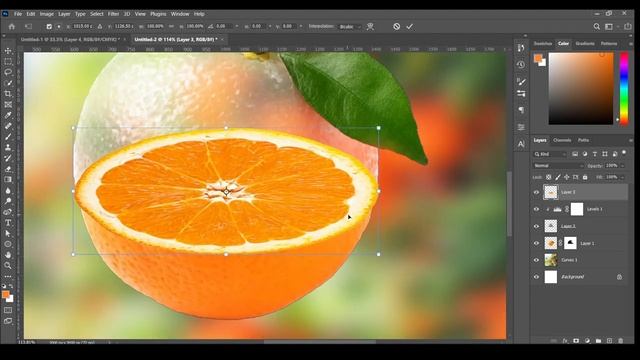Click the foreground color swatch in toolbar
This screenshot has width=640, height=360.
click(x=5, y=294)
